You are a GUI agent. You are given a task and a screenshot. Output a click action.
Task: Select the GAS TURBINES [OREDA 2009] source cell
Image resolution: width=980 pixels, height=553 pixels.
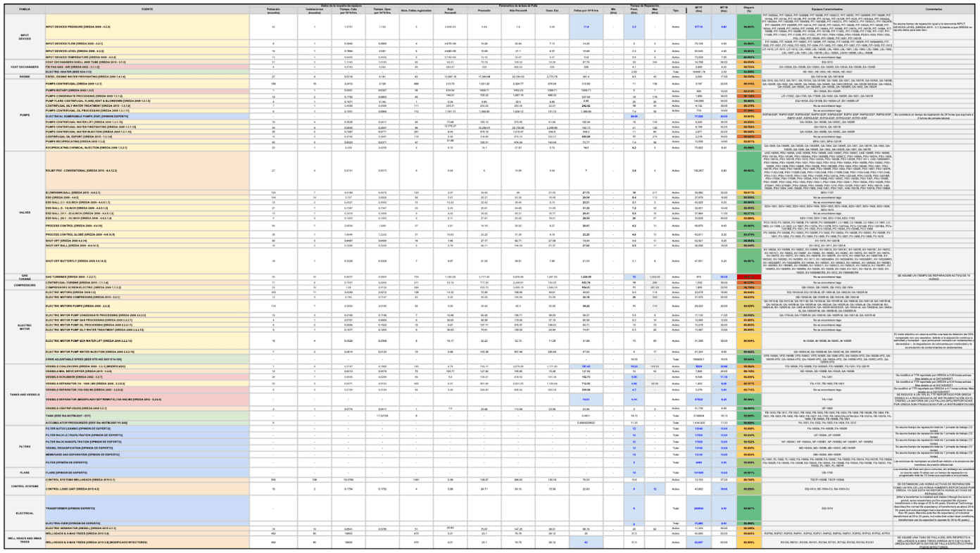tap(147, 276)
